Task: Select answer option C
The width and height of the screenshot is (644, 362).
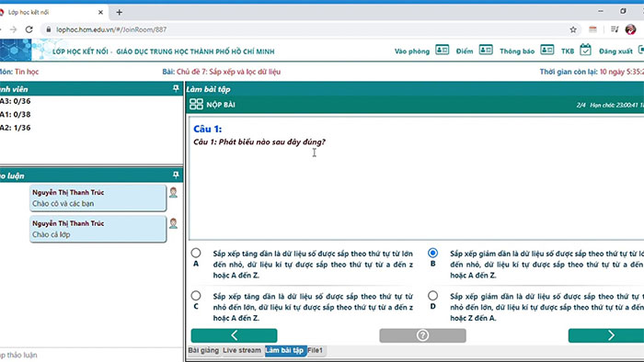Action: click(196, 296)
